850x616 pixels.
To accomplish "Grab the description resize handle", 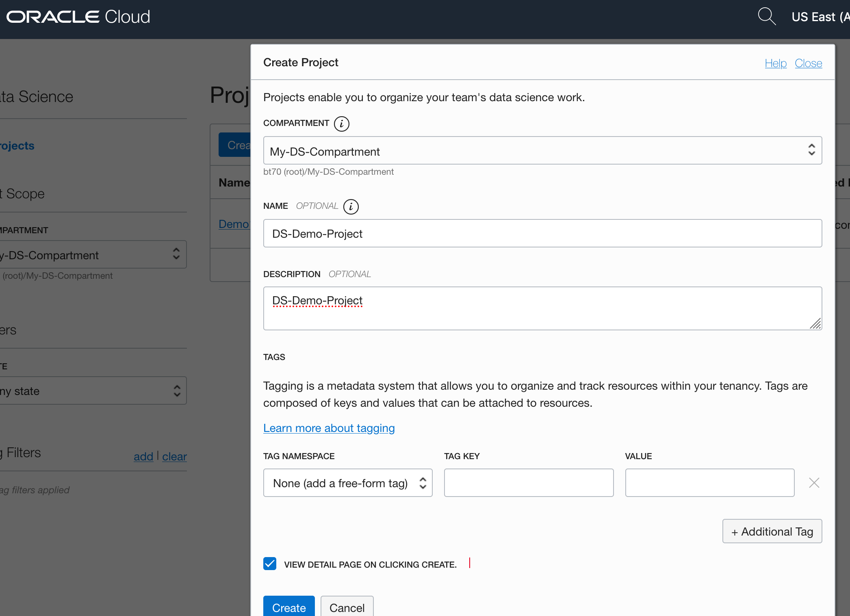I will pos(815,323).
